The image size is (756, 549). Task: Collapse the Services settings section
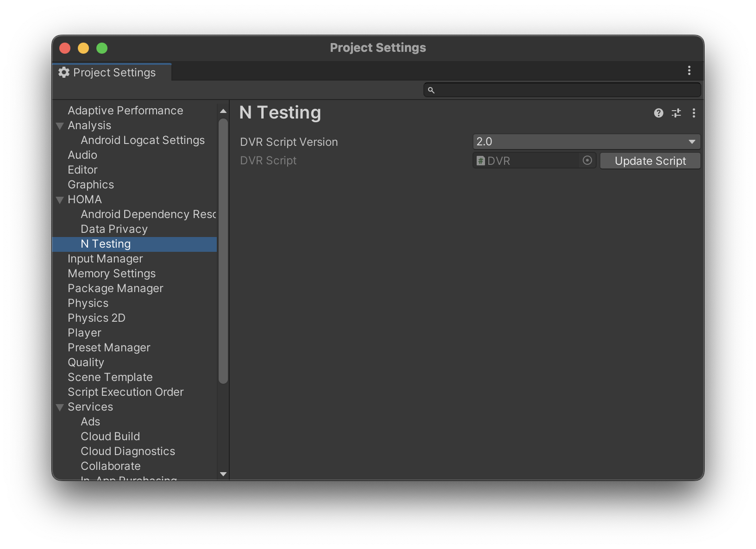pyautogui.click(x=60, y=407)
